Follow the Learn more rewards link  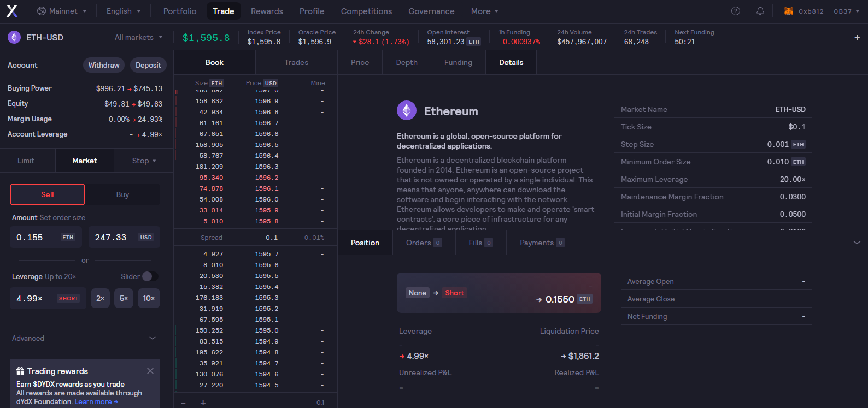(96, 401)
